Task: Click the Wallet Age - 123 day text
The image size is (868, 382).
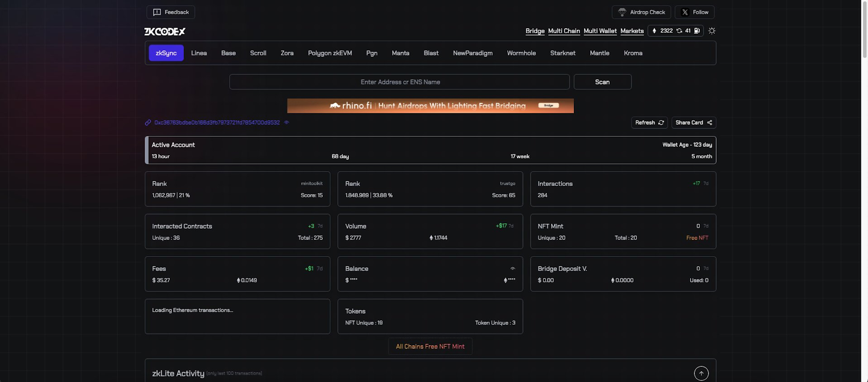Action: [x=687, y=145]
